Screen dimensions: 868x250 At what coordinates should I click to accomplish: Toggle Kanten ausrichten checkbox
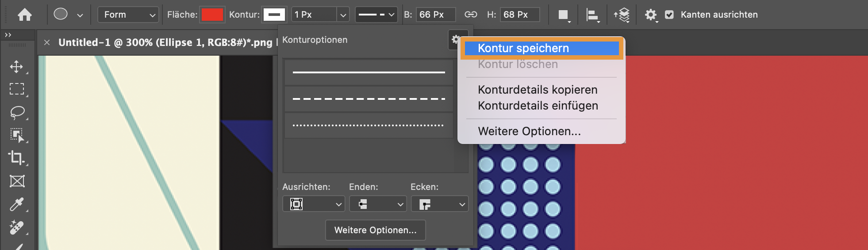(669, 15)
